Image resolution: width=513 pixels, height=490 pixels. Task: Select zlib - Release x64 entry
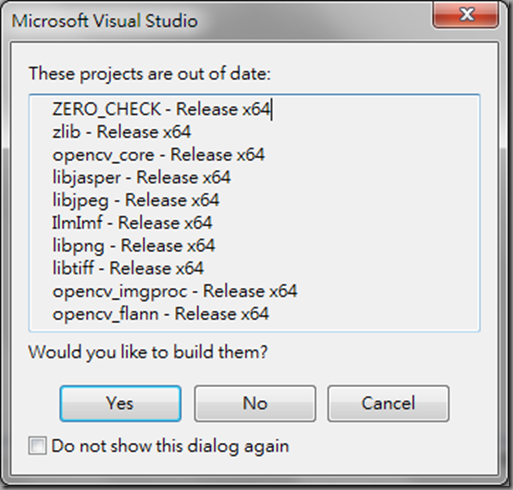[x=122, y=132]
